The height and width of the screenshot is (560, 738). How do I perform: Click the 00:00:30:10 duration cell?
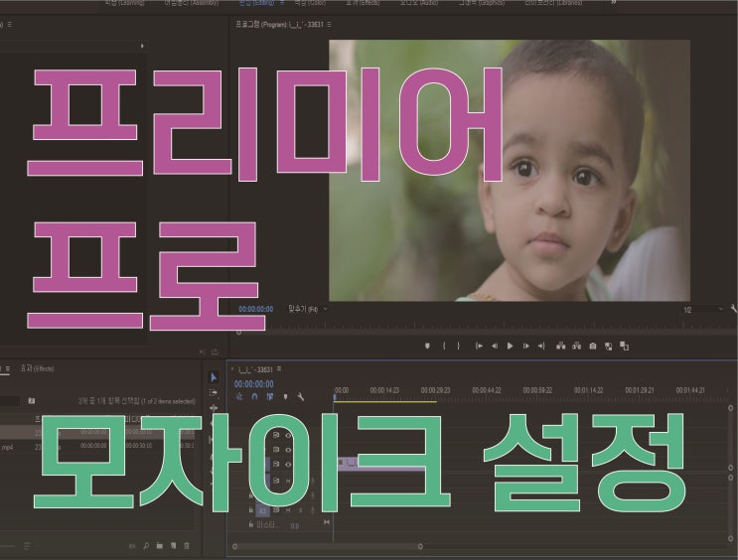(x=139, y=445)
